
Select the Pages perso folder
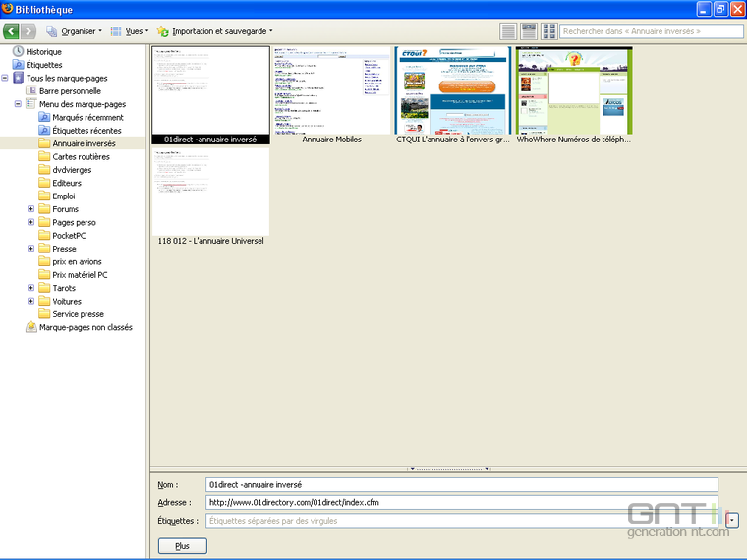point(67,222)
